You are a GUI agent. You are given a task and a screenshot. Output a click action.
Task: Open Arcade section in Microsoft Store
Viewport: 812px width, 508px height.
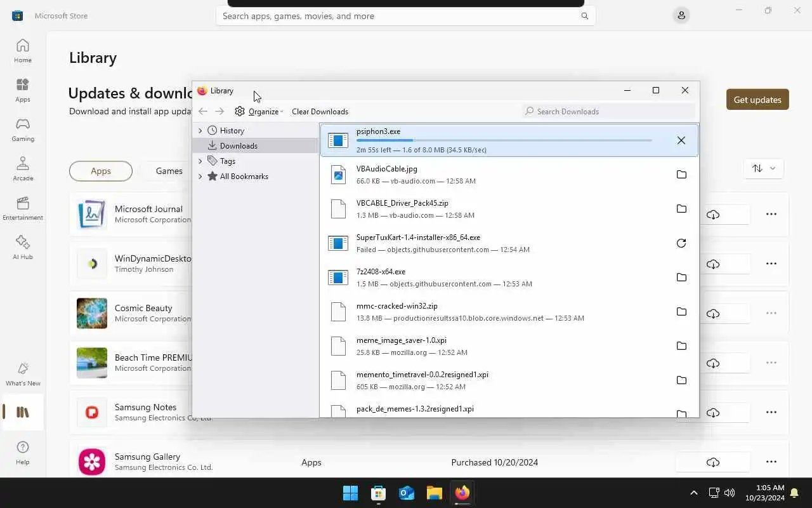click(23, 169)
